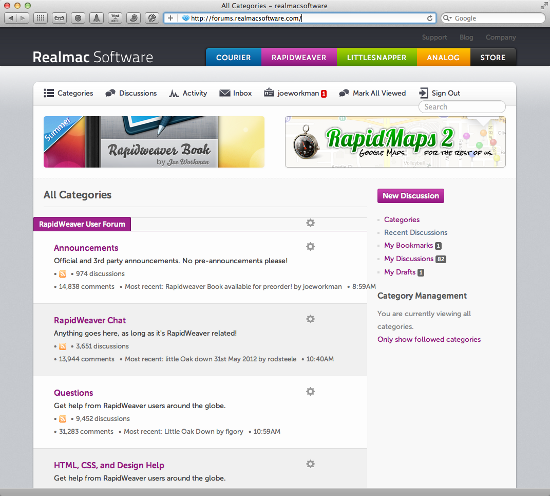Image resolution: width=550 pixels, height=496 pixels.
Task: Click the RapidMaps 2 banner
Action: click(395, 142)
